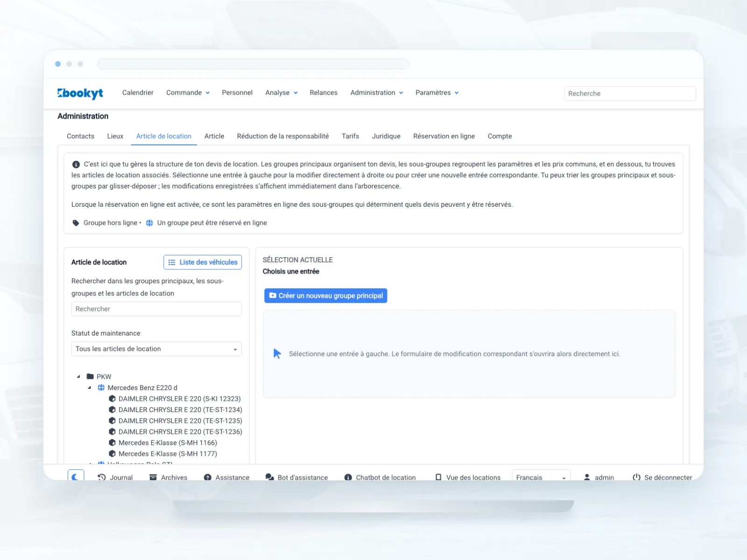
Task: Click globe icon of Mercedes Benz E220 d
Action: pyautogui.click(x=101, y=388)
